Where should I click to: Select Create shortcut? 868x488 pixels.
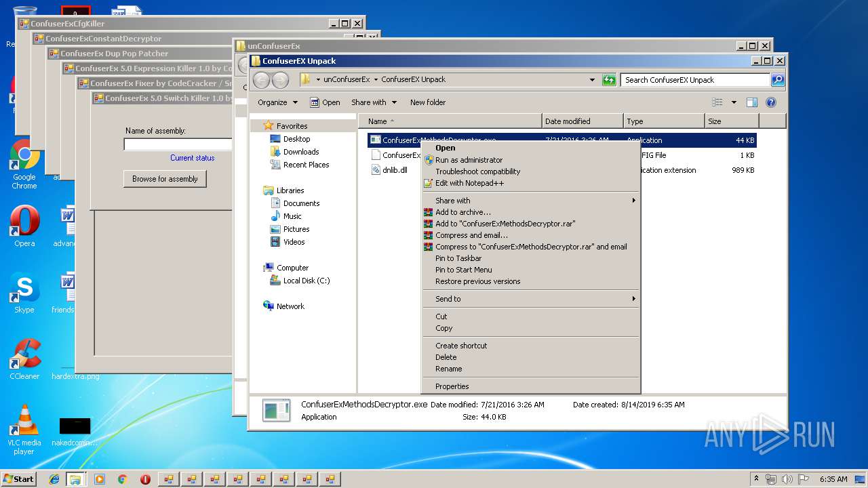point(461,346)
